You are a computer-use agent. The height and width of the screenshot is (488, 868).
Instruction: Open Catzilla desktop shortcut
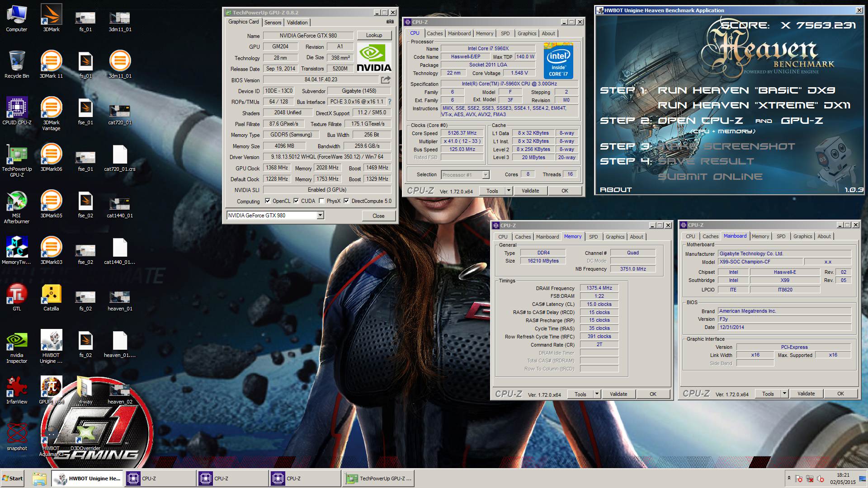pyautogui.click(x=51, y=297)
